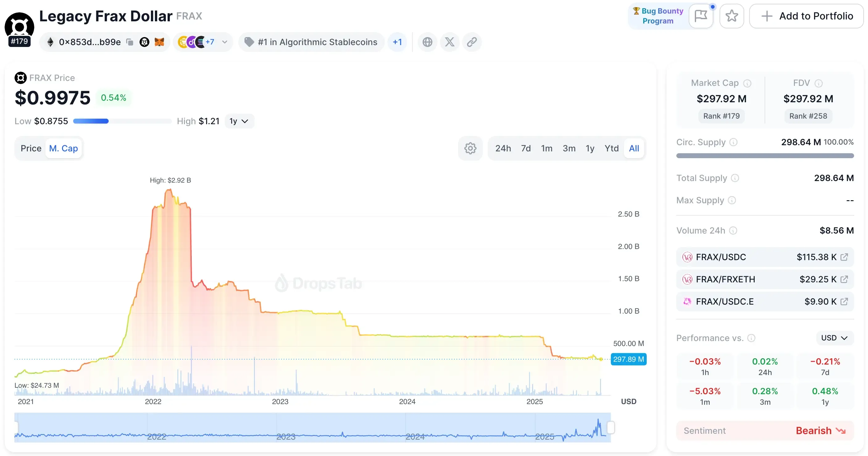Add FRAX to watchlist via star icon

(732, 16)
